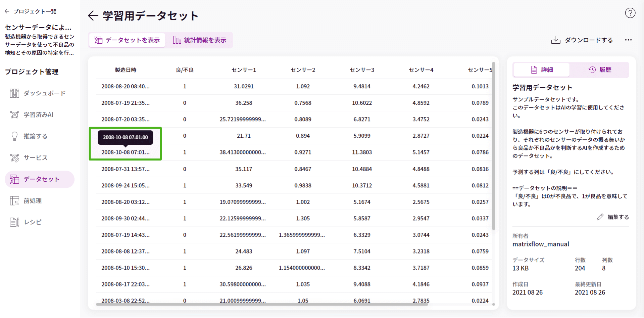644x318 pixels.
Task: Click the vertical table scrollbar
Action: pyautogui.click(x=493, y=146)
